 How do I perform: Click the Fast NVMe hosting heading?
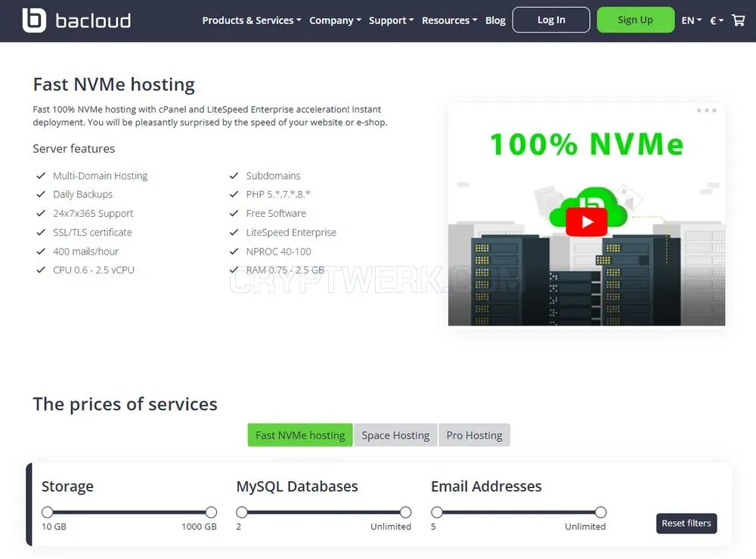tap(114, 85)
